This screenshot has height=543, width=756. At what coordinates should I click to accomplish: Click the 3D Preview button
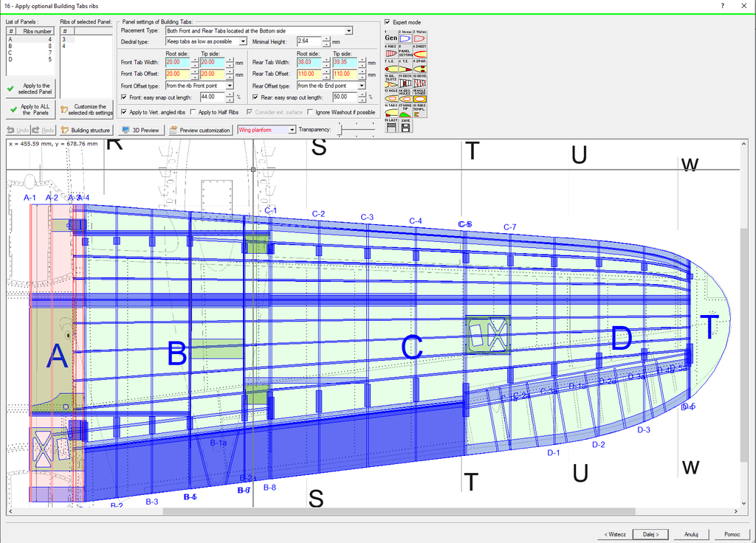pos(140,130)
